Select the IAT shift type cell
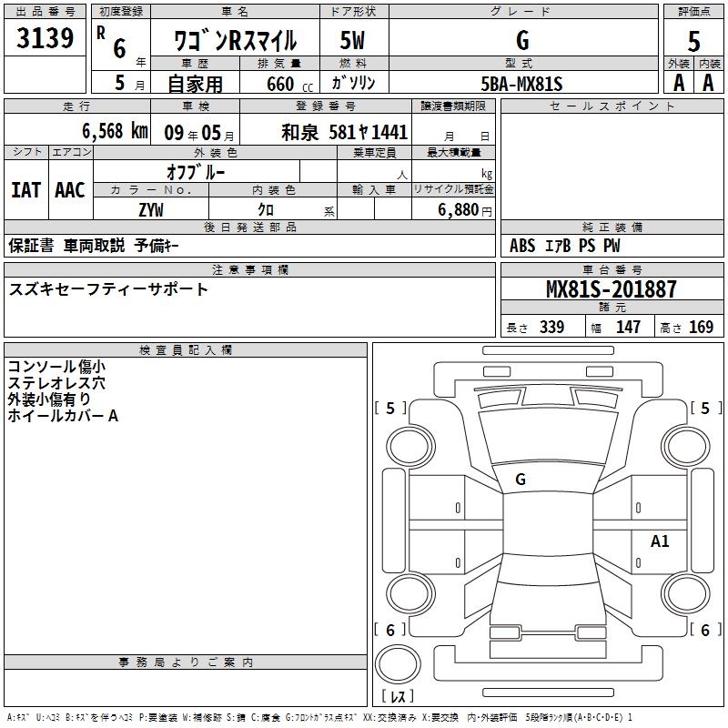The height and width of the screenshot is (728, 728). tap(25, 189)
